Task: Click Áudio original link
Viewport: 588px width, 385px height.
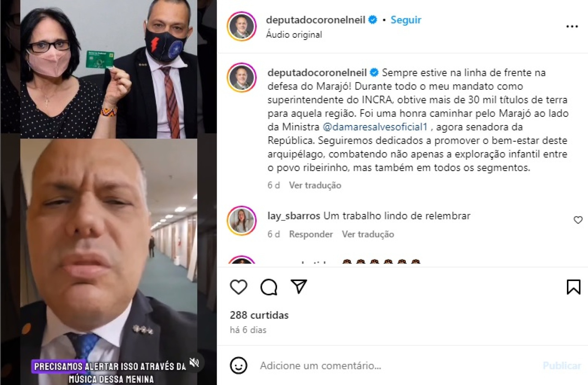Action: (x=294, y=35)
